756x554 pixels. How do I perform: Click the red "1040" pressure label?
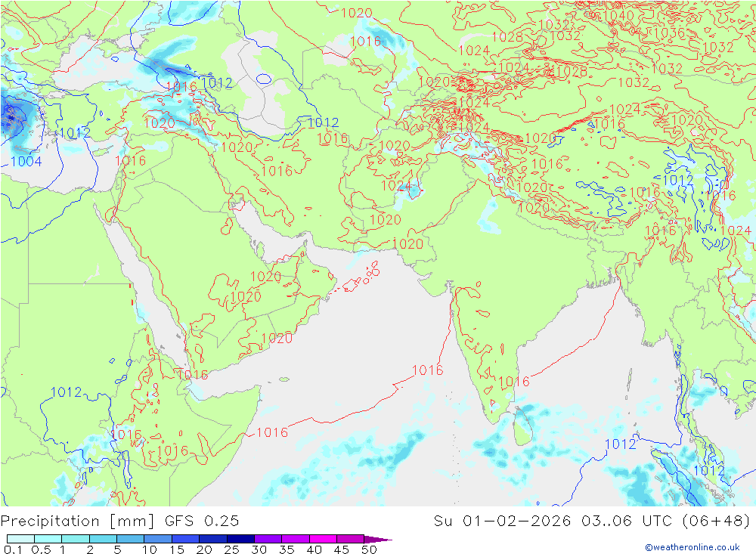(x=618, y=15)
